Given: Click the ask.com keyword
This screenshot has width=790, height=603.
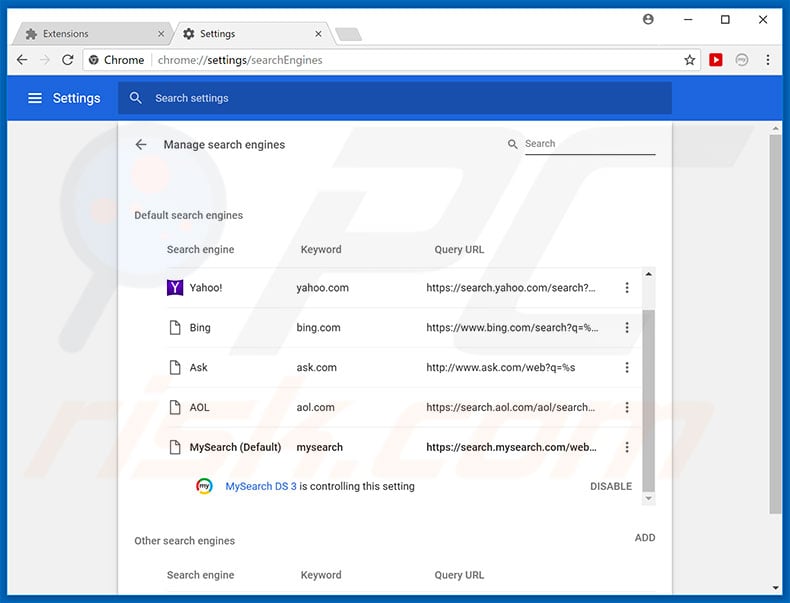Looking at the screenshot, I should coord(316,367).
